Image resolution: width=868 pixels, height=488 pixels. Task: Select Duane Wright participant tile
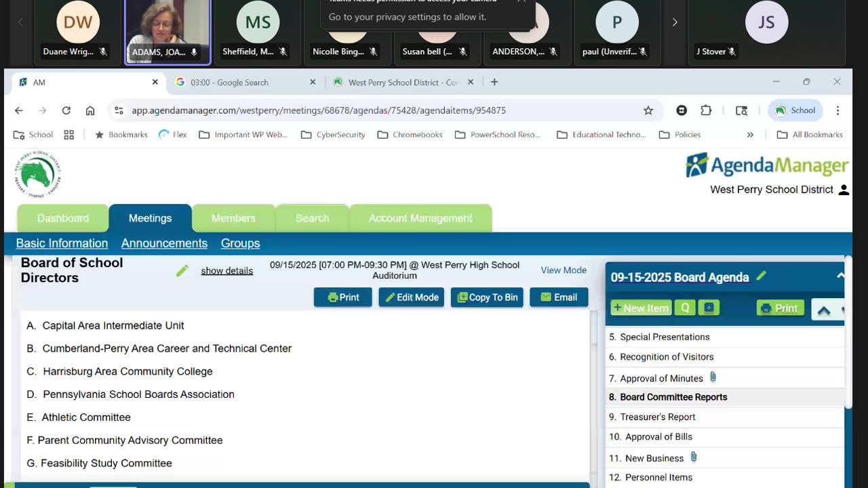point(78,33)
